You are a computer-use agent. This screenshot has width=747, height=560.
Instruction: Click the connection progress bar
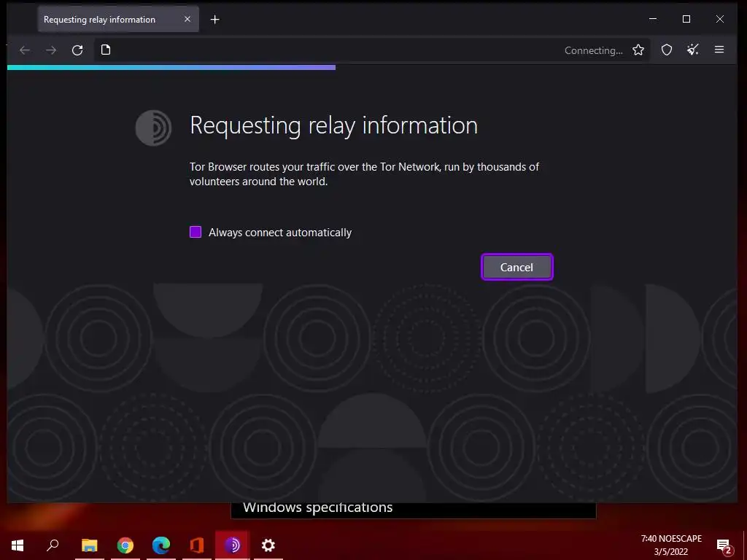tap(171, 68)
